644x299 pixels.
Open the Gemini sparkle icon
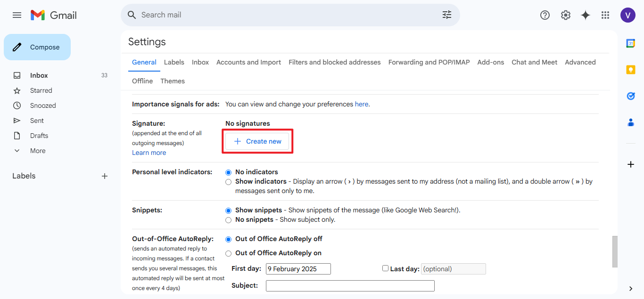pyautogui.click(x=586, y=15)
